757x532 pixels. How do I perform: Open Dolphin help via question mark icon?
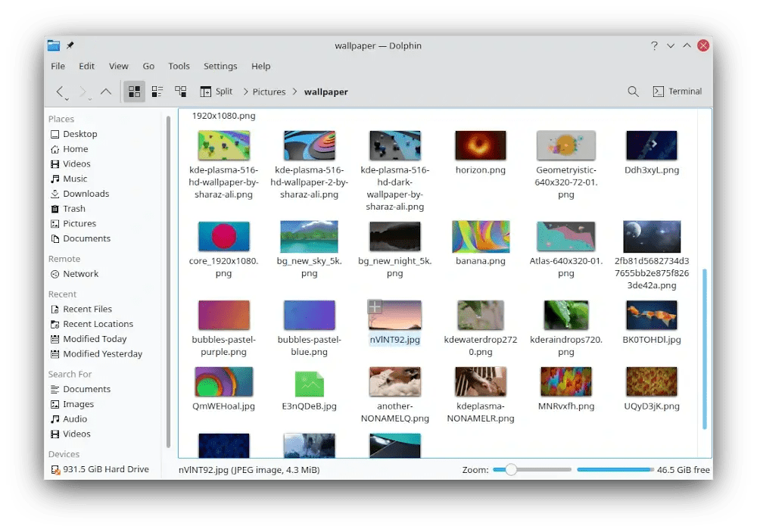tap(654, 45)
